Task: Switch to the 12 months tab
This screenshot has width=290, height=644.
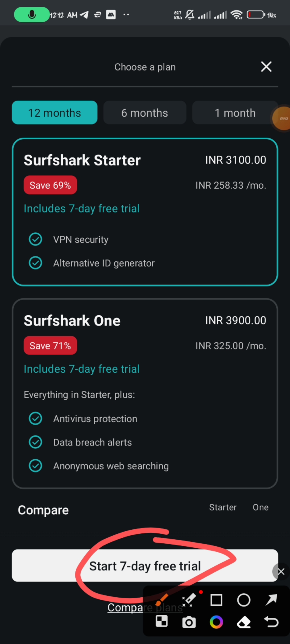Action: click(x=55, y=113)
